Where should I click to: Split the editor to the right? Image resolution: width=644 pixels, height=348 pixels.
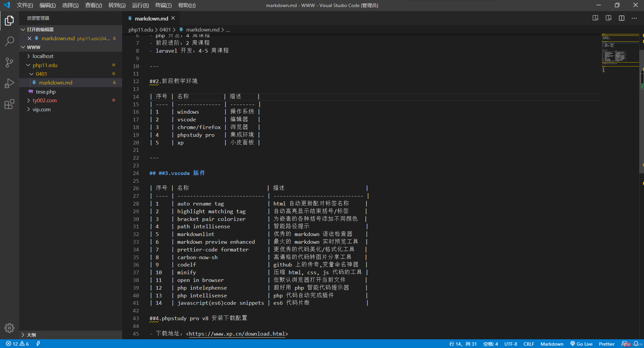pos(622,18)
